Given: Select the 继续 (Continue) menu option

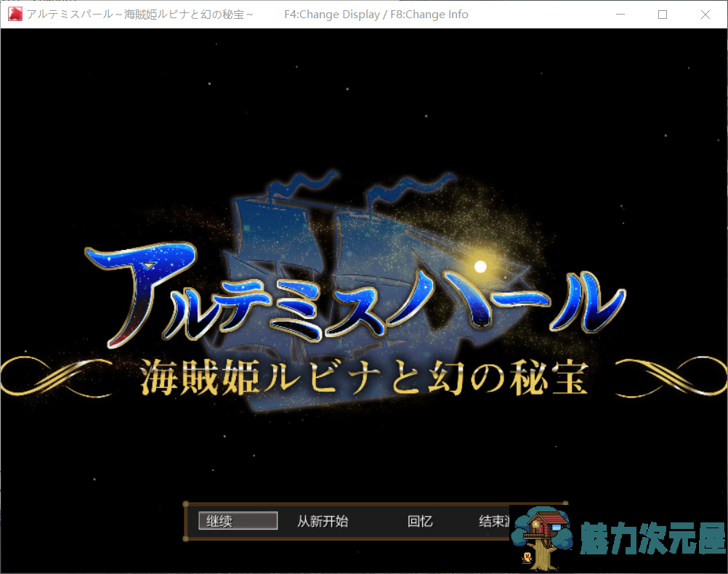Looking at the screenshot, I should [238, 521].
